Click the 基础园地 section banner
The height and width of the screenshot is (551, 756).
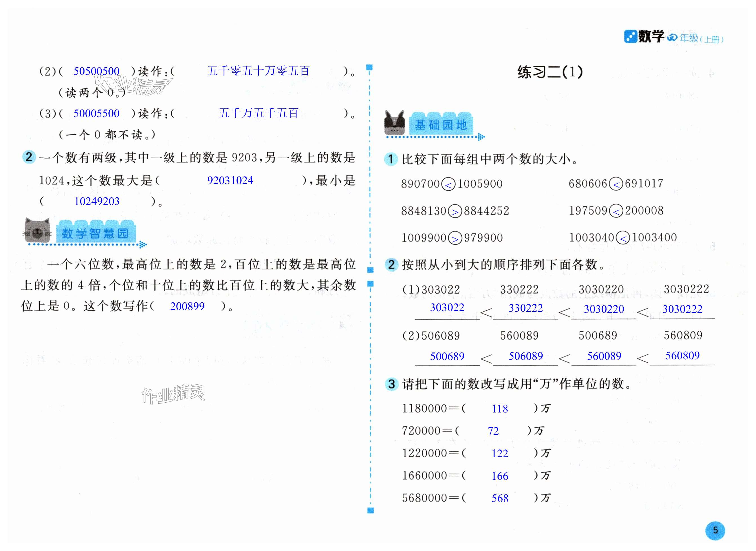[441, 124]
